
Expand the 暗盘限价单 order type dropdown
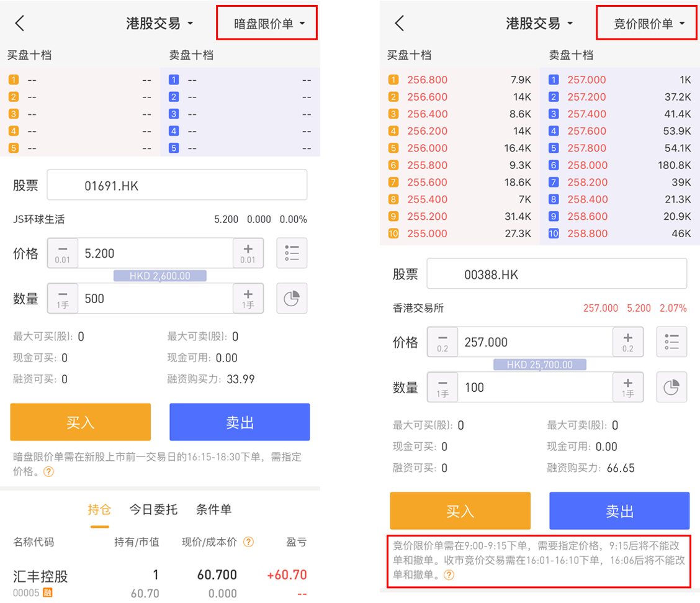pos(269,24)
